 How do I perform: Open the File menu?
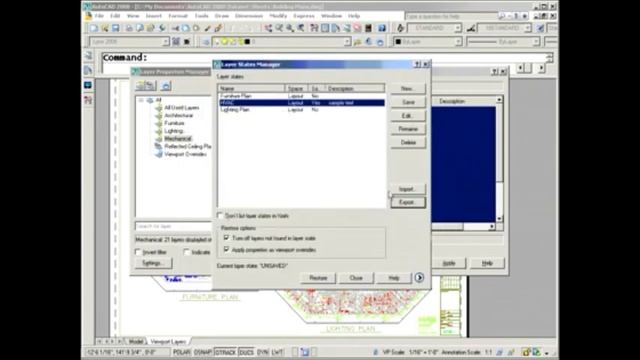(99, 16)
